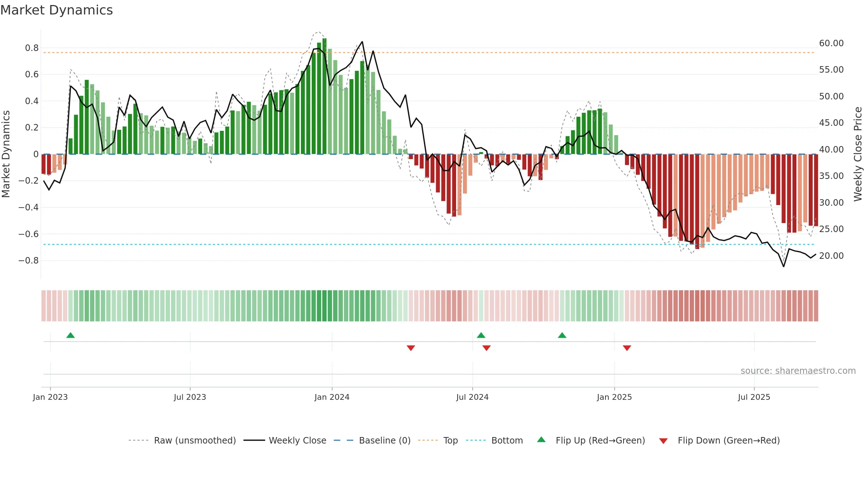Click the Jul 2023 x-axis label
This screenshot has height=488, width=868.
[x=190, y=397]
